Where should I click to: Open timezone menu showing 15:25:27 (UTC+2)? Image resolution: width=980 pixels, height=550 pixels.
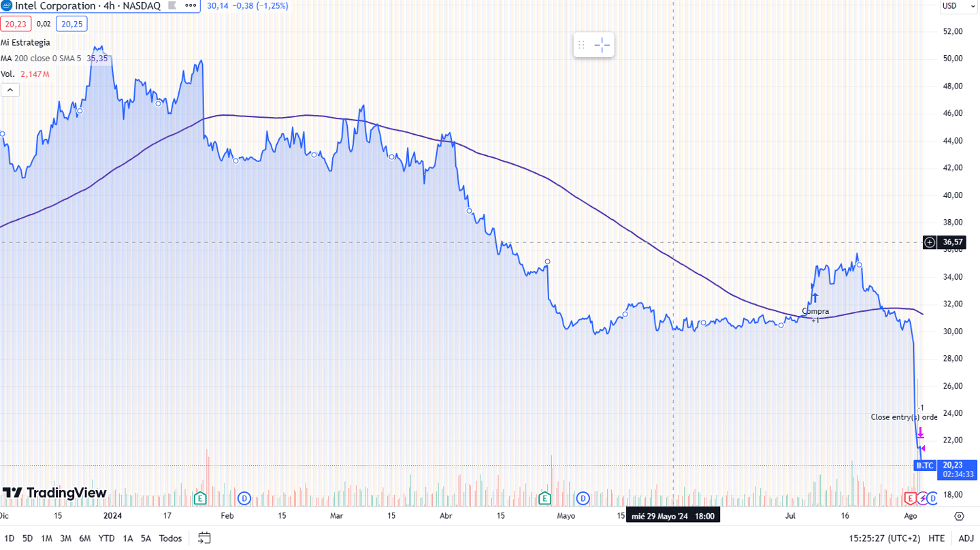tap(884, 538)
